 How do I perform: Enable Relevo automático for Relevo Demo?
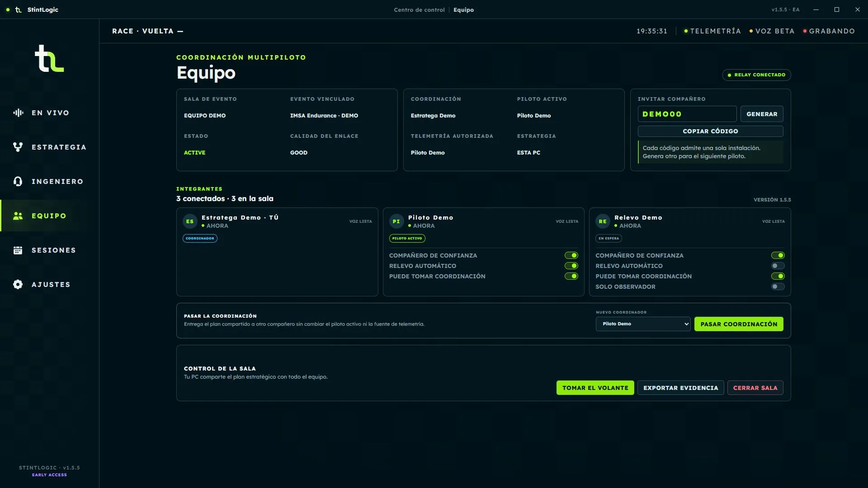point(778,266)
